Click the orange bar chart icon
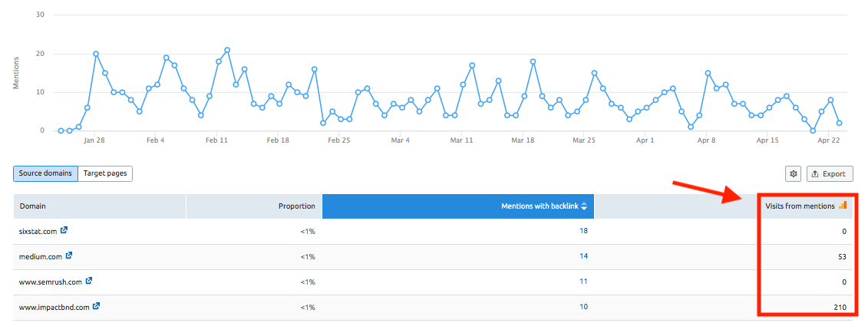 [843, 205]
